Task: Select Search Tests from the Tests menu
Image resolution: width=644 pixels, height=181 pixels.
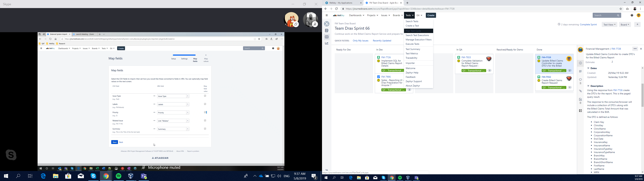Action: coord(418,21)
